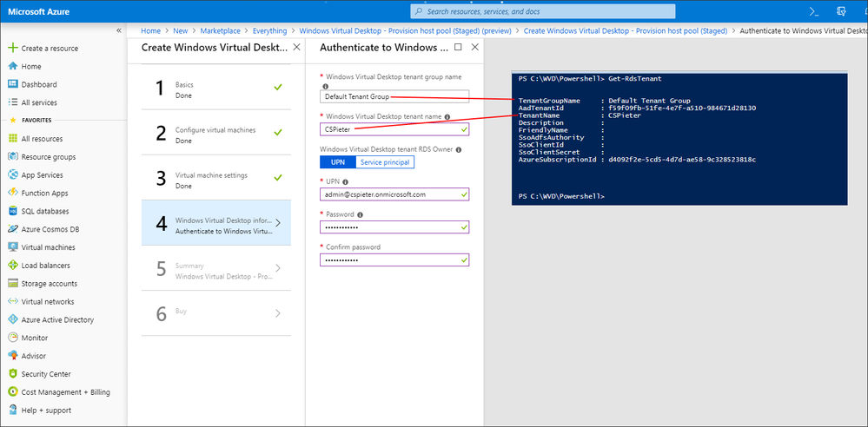The height and width of the screenshot is (427, 868).
Task: Click the Storage accounts icon
Action: pos(13,284)
